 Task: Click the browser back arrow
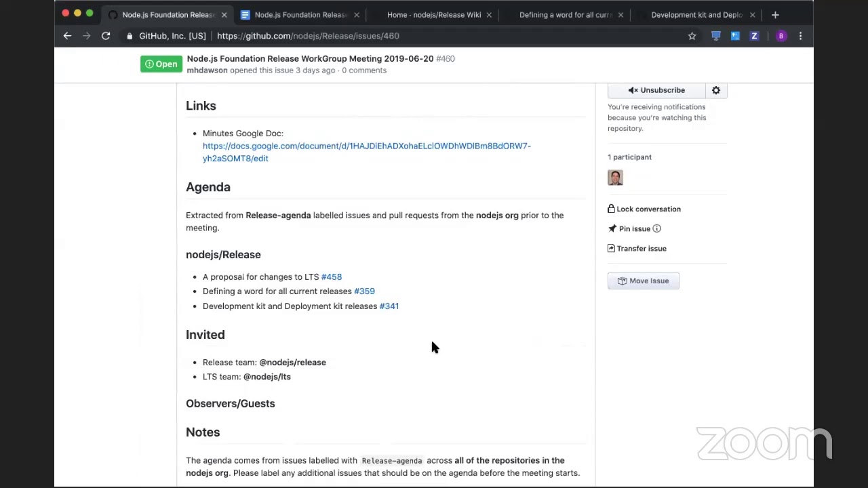click(x=67, y=36)
